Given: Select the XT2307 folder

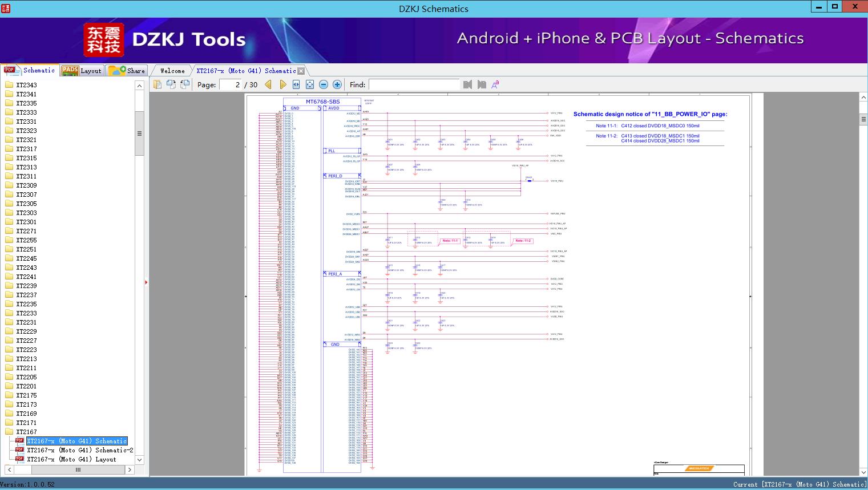Looking at the screenshot, I should pyautogui.click(x=26, y=195).
